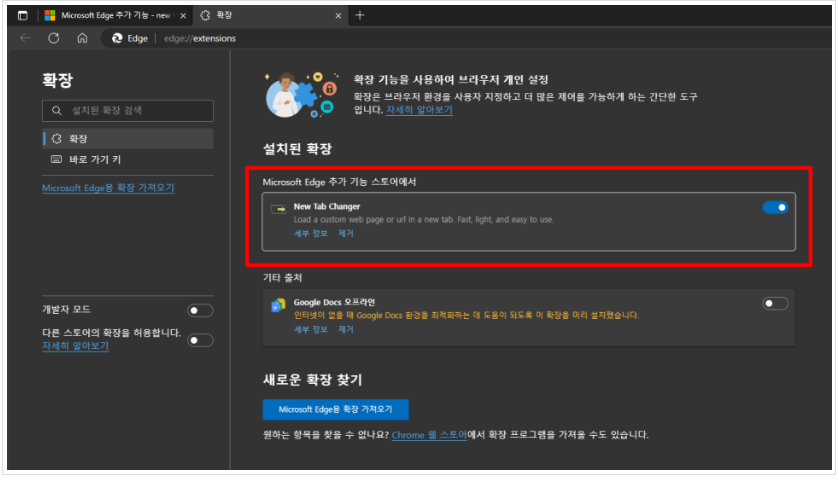Switch to the 확장 tab

pos(270,16)
